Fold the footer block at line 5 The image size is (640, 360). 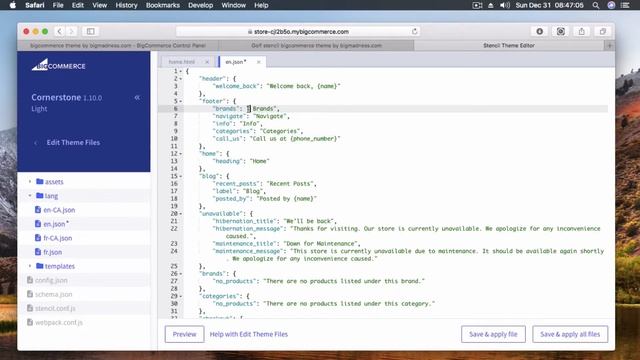[181, 101]
